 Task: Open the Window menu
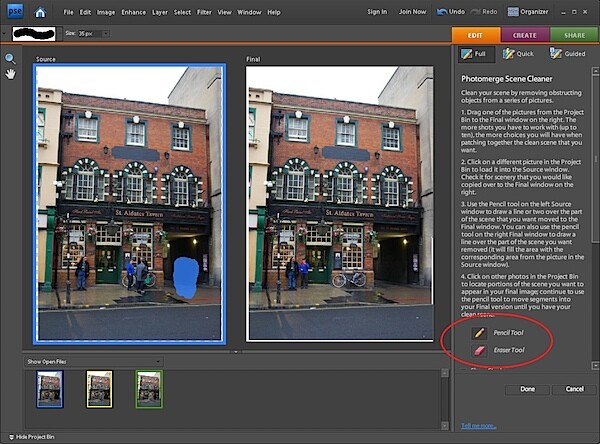pos(249,12)
